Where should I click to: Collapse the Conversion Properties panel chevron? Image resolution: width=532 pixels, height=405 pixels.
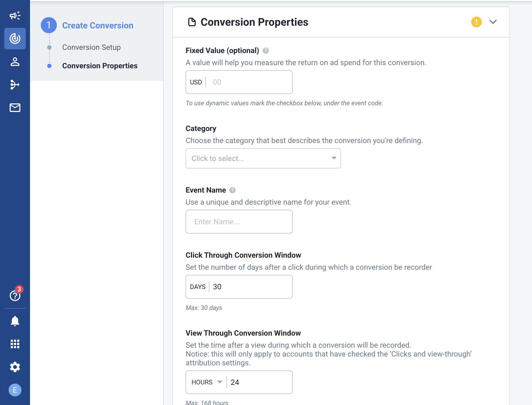click(x=493, y=22)
